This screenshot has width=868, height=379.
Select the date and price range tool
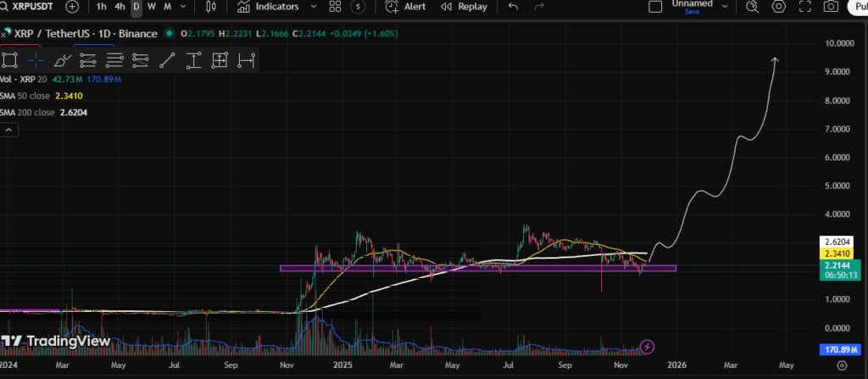(220, 60)
